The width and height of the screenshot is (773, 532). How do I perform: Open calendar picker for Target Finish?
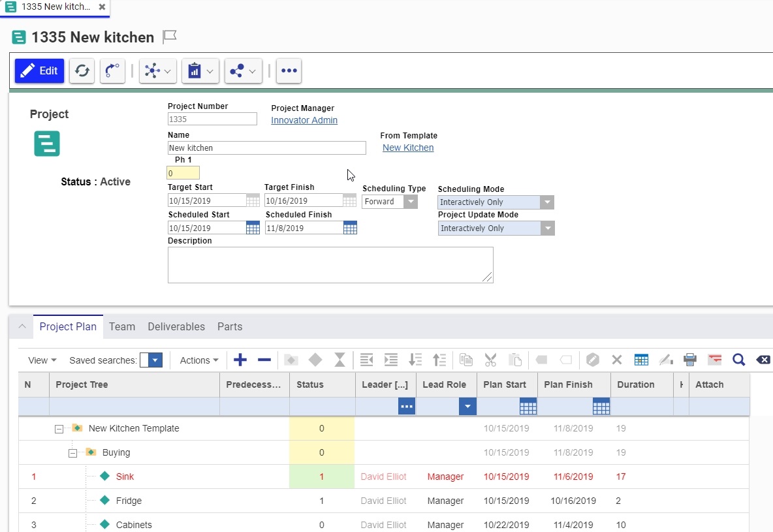click(x=349, y=200)
